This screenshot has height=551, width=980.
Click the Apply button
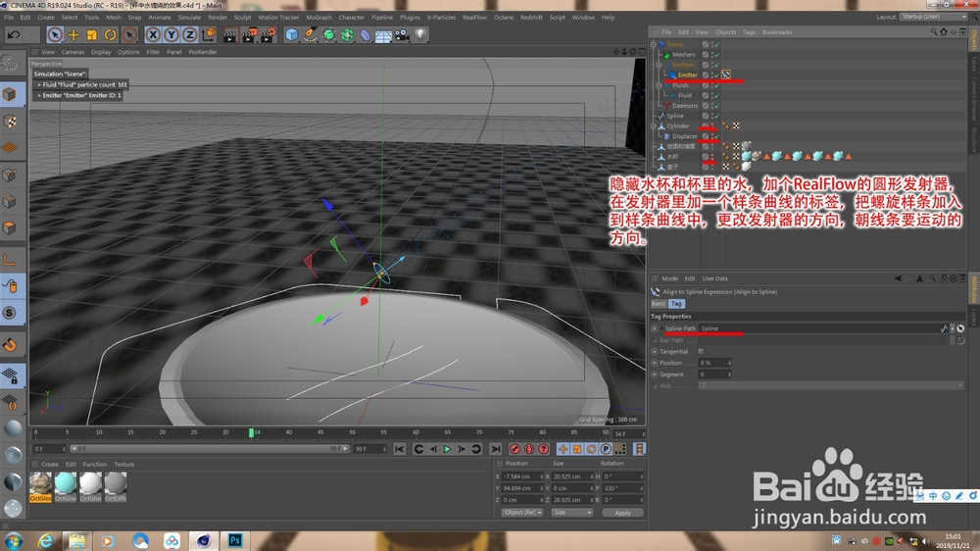[622, 513]
